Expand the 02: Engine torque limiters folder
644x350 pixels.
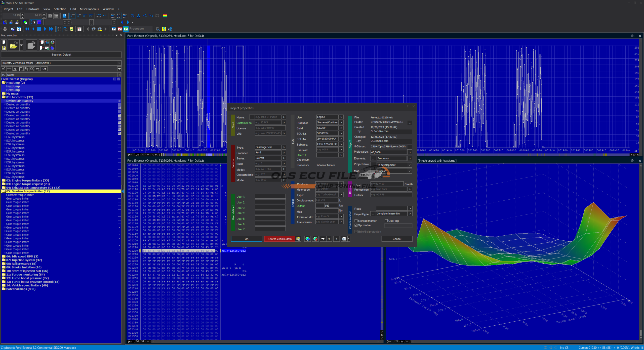(4, 181)
